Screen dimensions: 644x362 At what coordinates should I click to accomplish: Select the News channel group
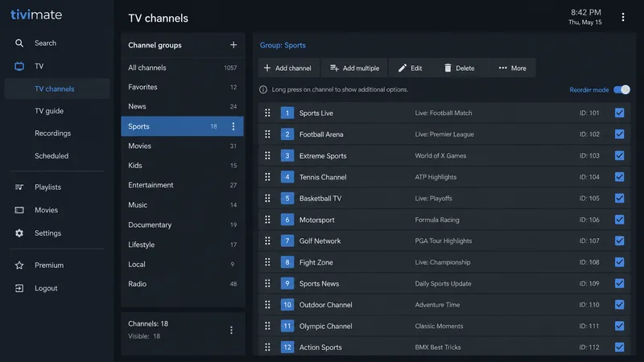click(183, 106)
